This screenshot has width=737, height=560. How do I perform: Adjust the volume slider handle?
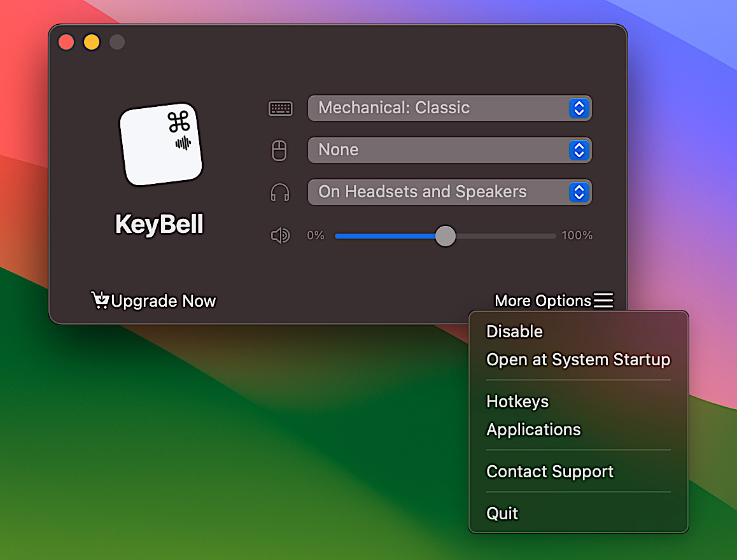coord(446,235)
